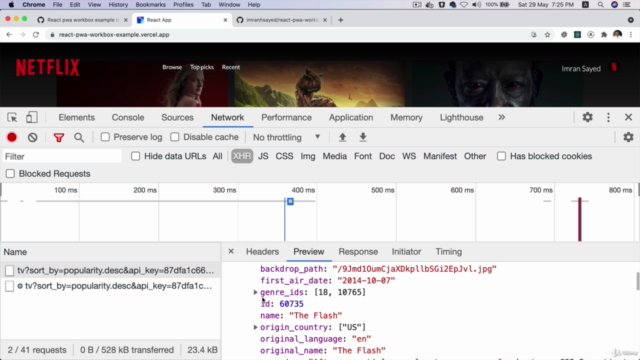Open the Application tab
This screenshot has height=360, width=640.
click(x=351, y=118)
